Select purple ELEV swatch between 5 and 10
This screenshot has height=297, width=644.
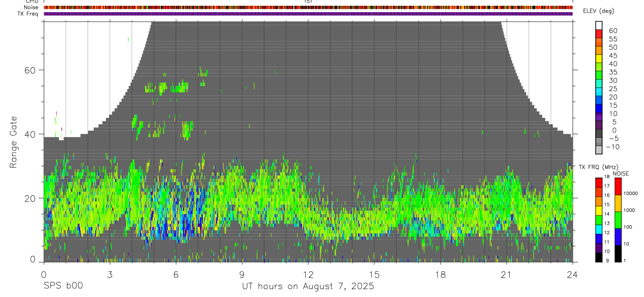point(599,117)
